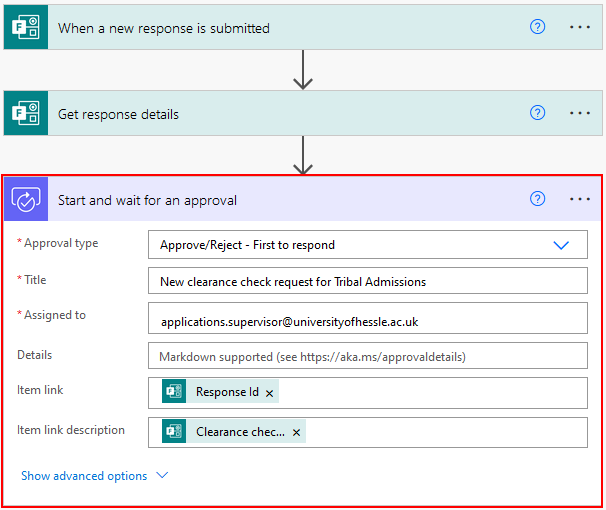Click the Approval type dropdown chevron
Viewport: 606px width, 510px height.
click(x=561, y=245)
